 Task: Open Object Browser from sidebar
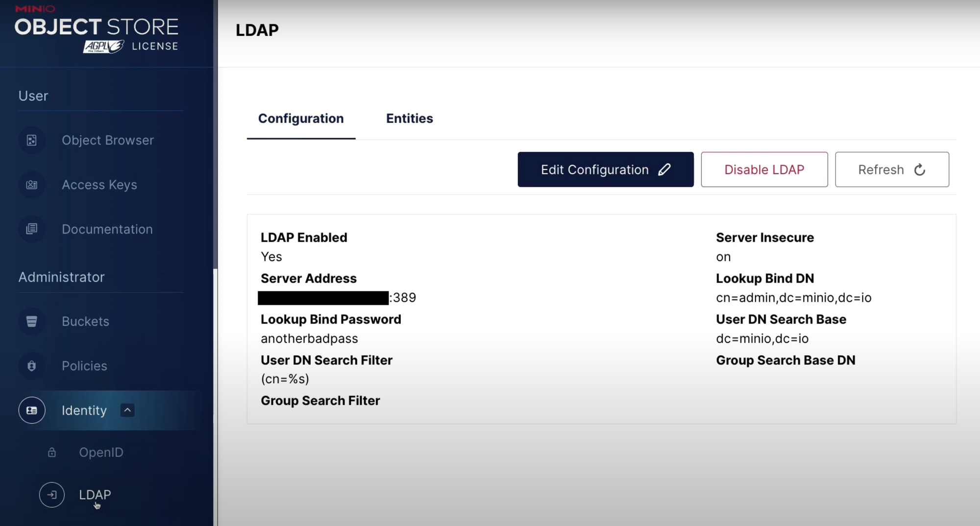point(107,141)
